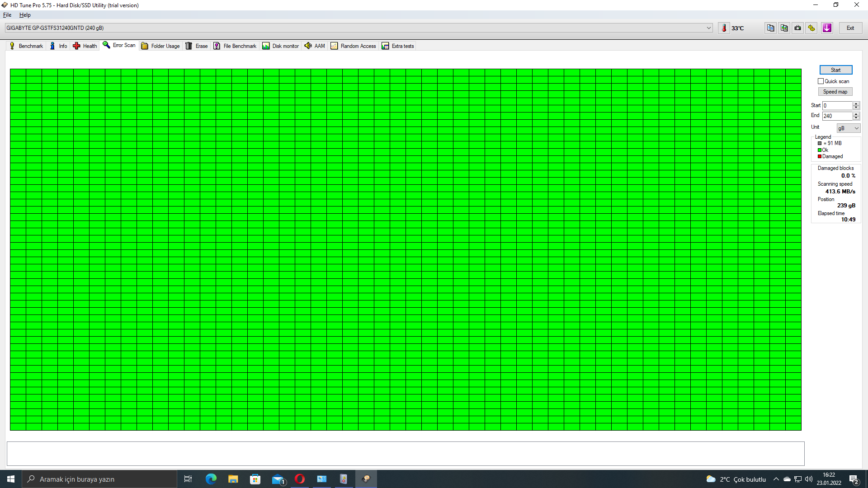Decrease the End value with down arrow

[x=856, y=118]
